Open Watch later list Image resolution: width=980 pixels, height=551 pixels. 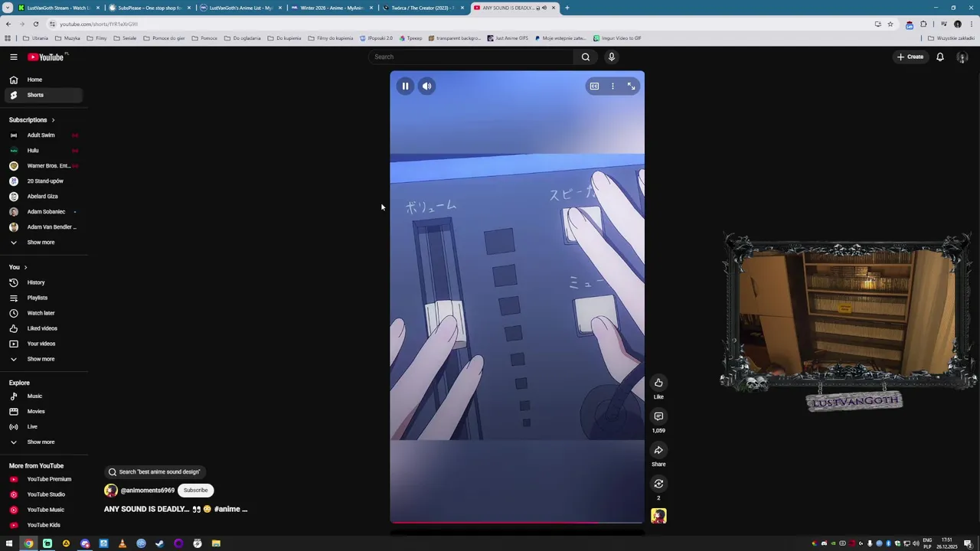(x=43, y=313)
